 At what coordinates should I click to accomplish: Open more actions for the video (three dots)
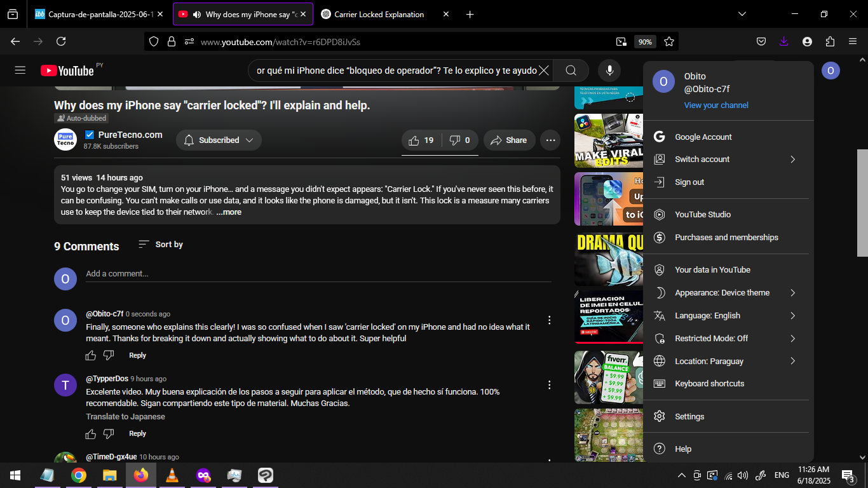tap(550, 140)
